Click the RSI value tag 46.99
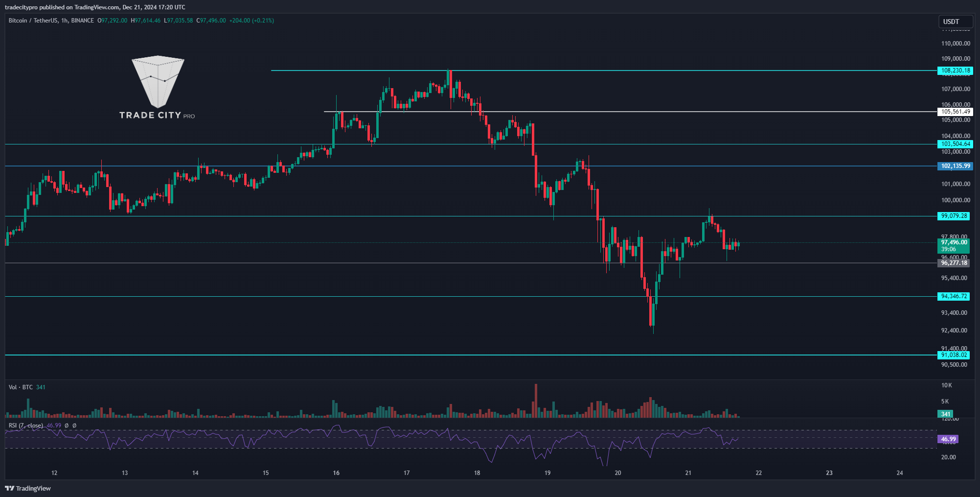 pyautogui.click(x=948, y=439)
